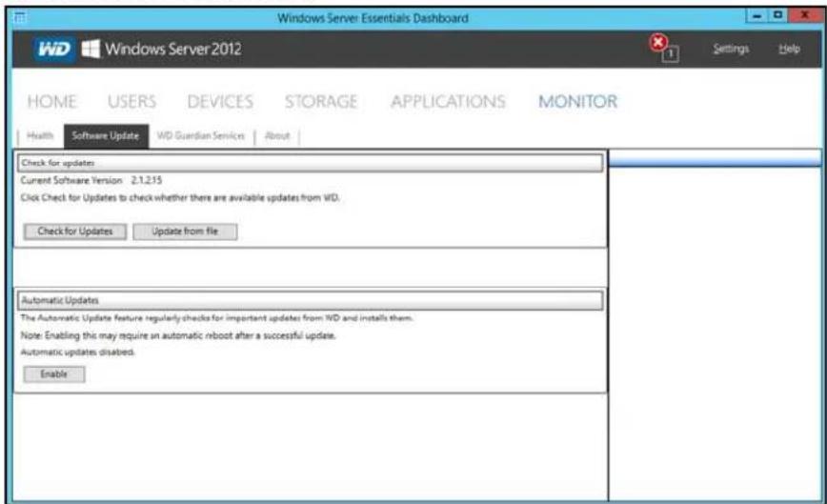
Task: Click the 'Automatic updates disabled' status text
Action: (77, 353)
